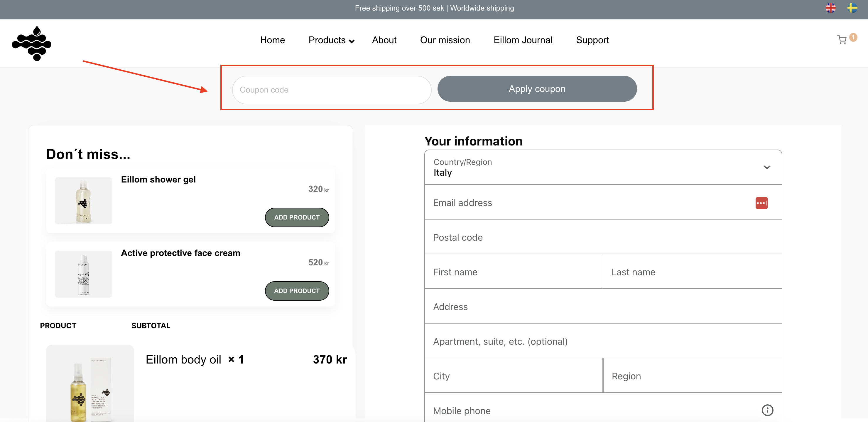
Task: Click ADD PRODUCT for Eillom shower gel
Action: (x=297, y=217)
